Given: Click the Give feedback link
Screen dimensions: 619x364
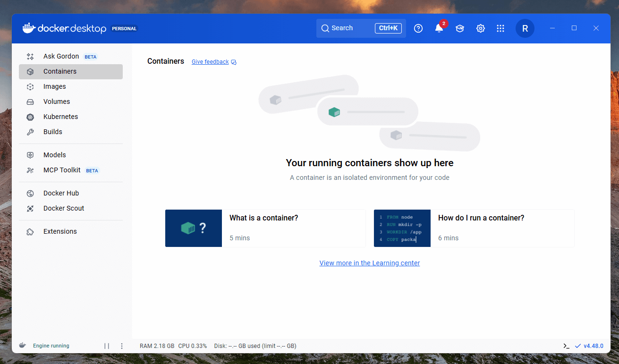Looking at the screenshot, I should click(210, 62).
